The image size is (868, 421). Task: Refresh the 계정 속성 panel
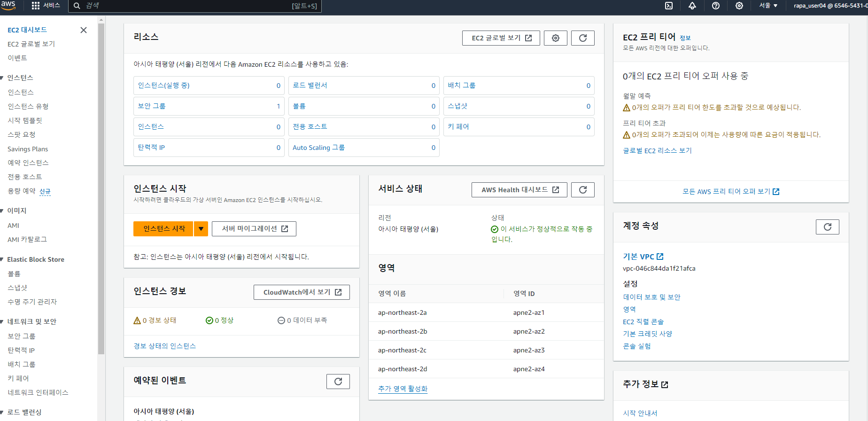[x=828, y=227]
